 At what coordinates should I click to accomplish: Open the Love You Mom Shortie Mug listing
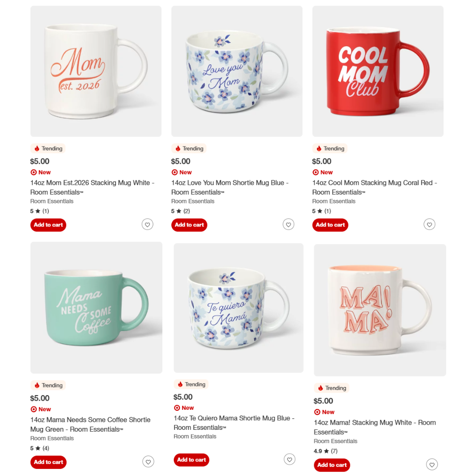pyautogui.click(x=230, y=187)
